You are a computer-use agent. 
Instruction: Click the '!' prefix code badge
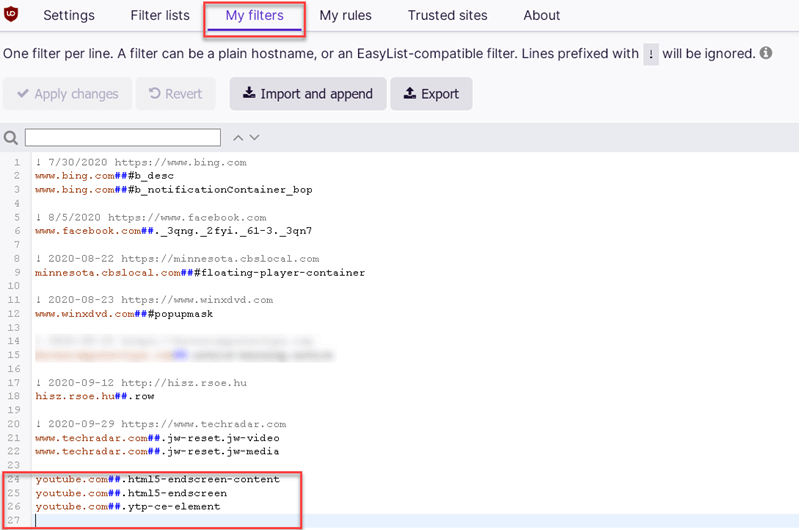pyautogui.click(x=651, y=54)
